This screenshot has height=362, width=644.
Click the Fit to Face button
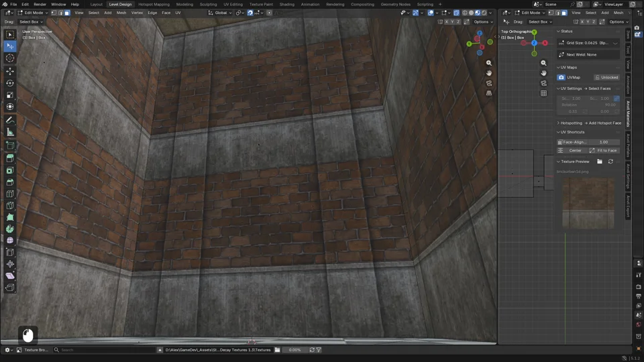pos(604,151)
